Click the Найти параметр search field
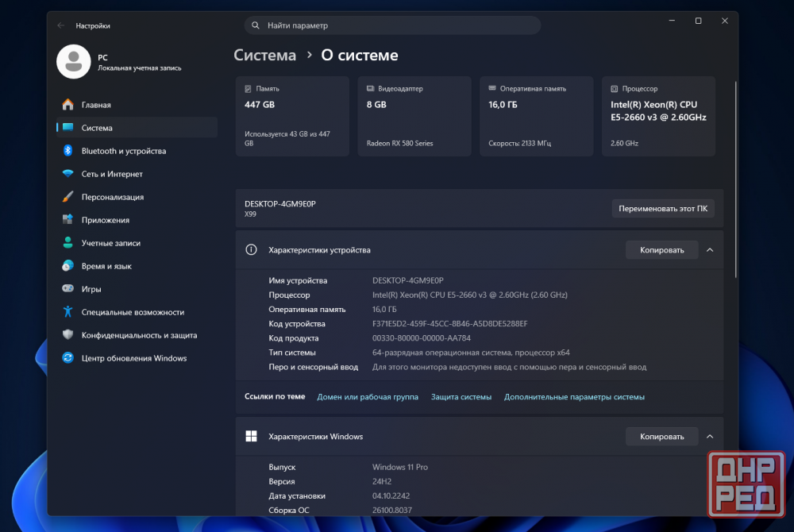Screen dimensions: 794x532 [x=392, y=25]
